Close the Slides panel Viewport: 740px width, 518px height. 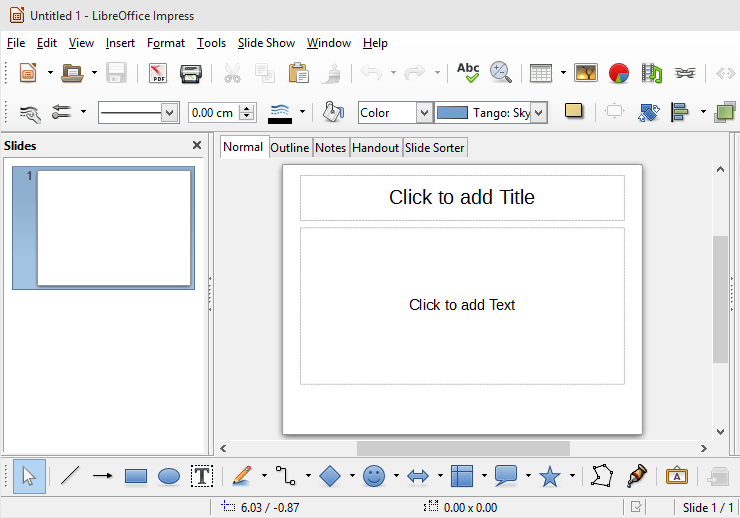197,146
